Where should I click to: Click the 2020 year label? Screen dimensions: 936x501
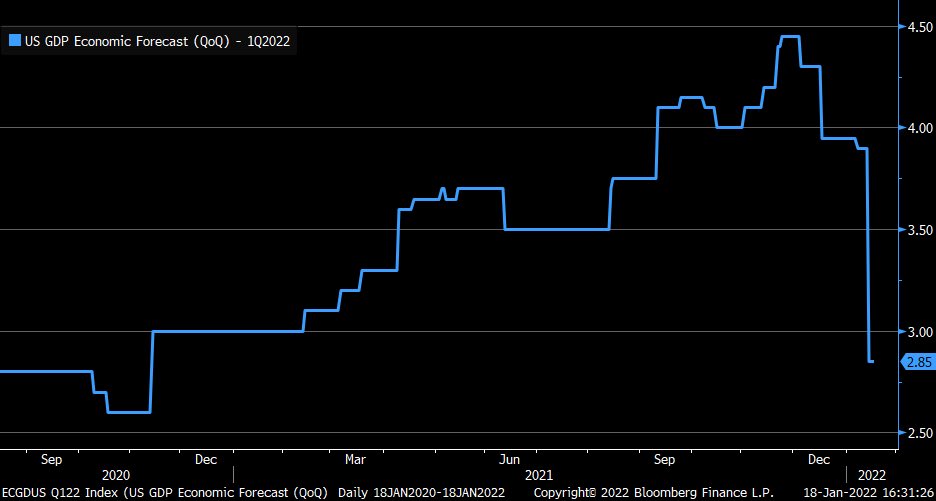click(x=116, y=475)
